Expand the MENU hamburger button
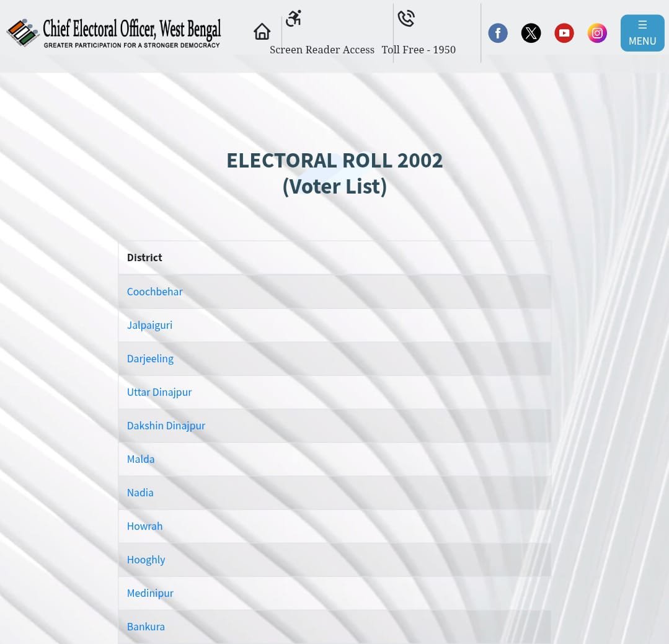The width and height of the screenshot is (669, 644). pyautogui.click(x=642, y=33)
